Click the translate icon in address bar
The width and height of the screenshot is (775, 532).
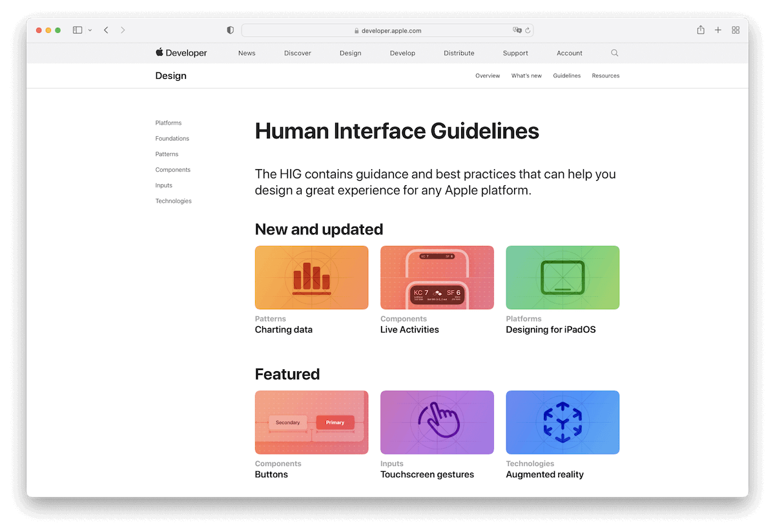point(517,30)
